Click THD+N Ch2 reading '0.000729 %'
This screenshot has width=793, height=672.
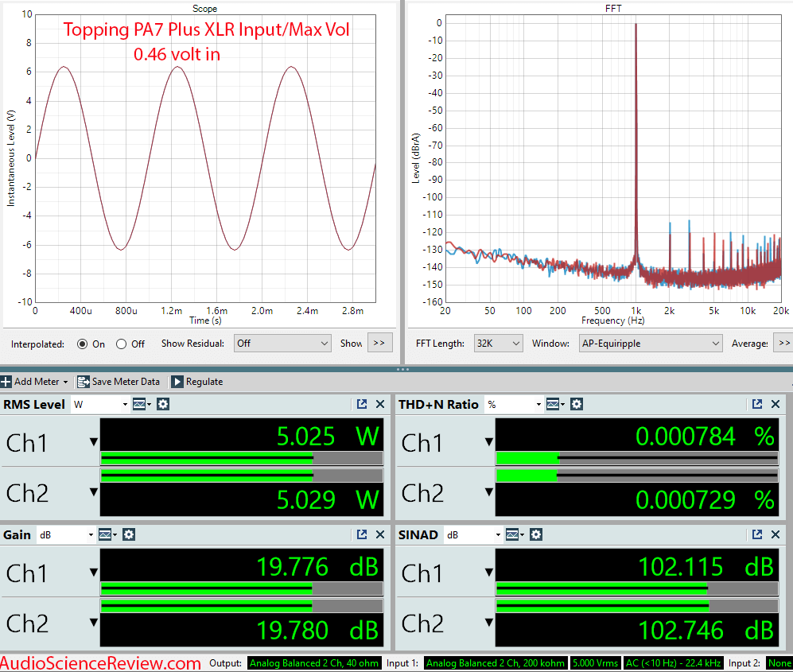coord(705,499)
